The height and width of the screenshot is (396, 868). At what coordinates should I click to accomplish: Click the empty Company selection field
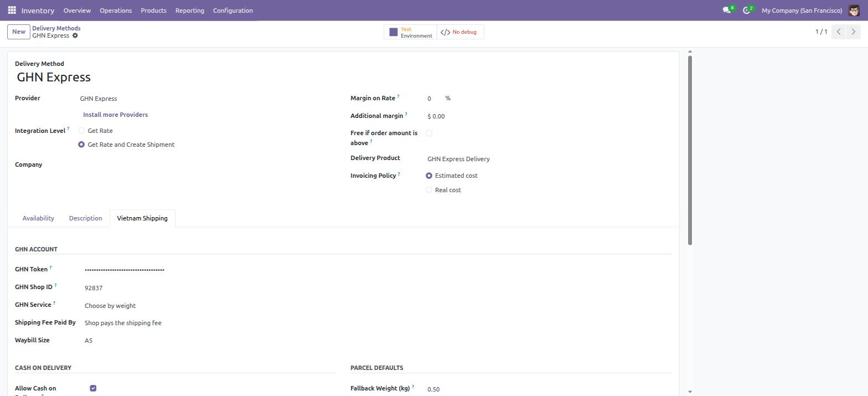click(208, 164)
